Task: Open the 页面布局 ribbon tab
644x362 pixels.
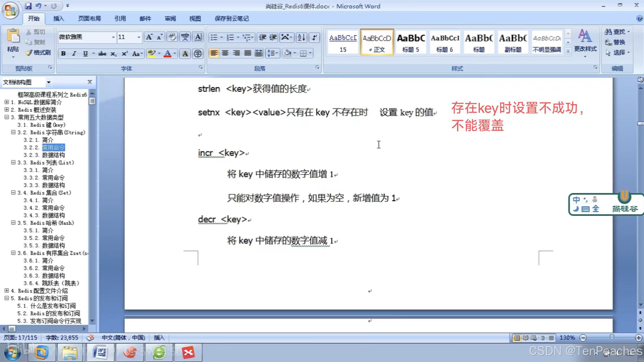Action: [89, 19]
